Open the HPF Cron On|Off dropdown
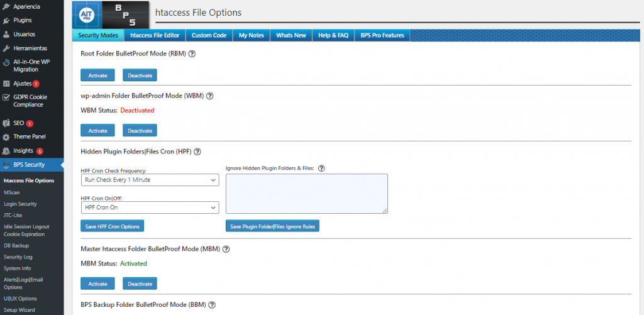The image size is (644, 315). point(150,207)
